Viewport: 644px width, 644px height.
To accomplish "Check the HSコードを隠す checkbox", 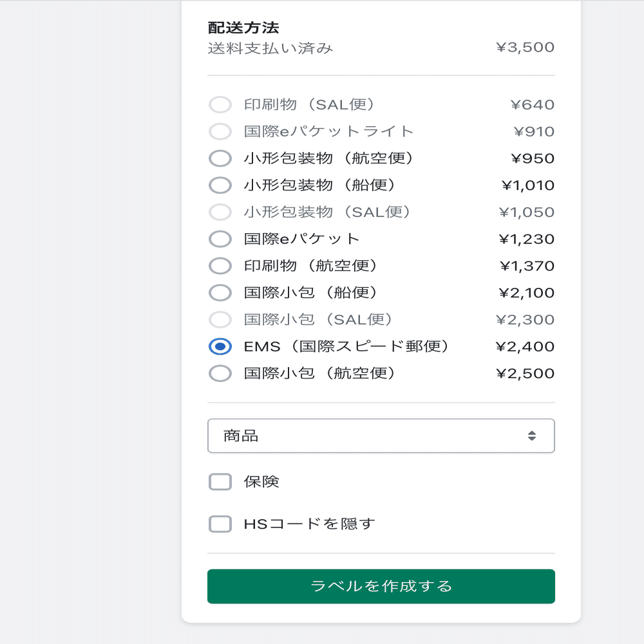I will 220,524.
